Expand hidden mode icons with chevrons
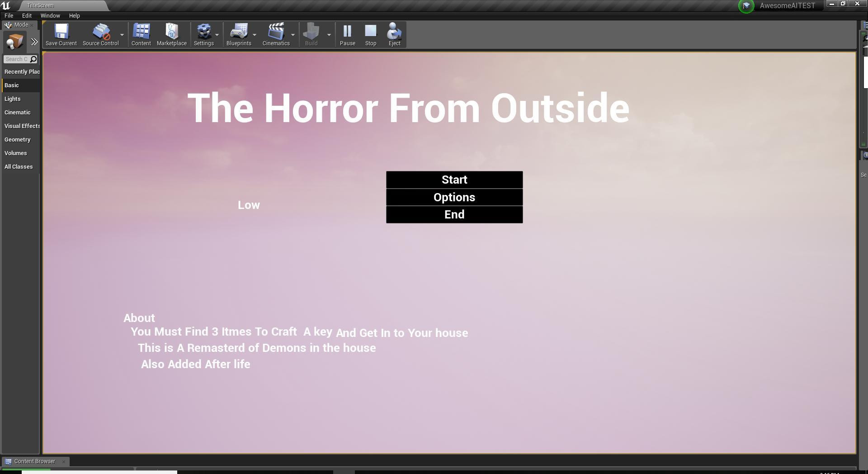The width and height of the screenshot is (868, 474). (34, 42)
